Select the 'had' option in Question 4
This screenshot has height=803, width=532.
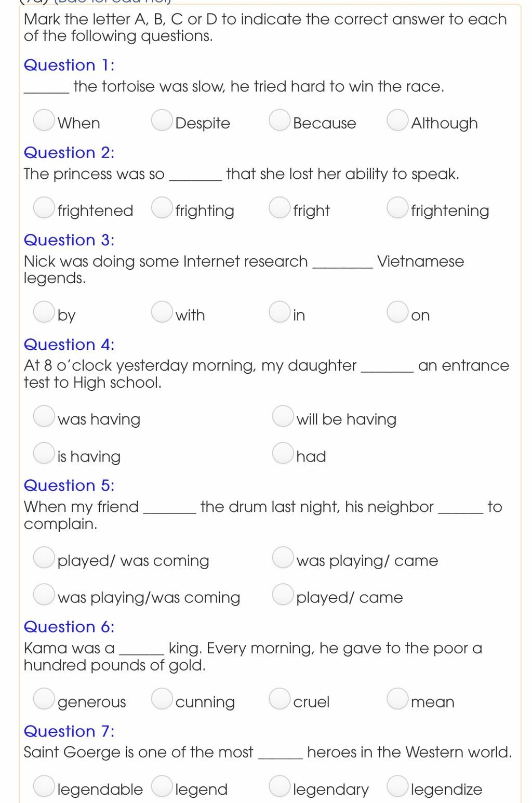(283, 453)
